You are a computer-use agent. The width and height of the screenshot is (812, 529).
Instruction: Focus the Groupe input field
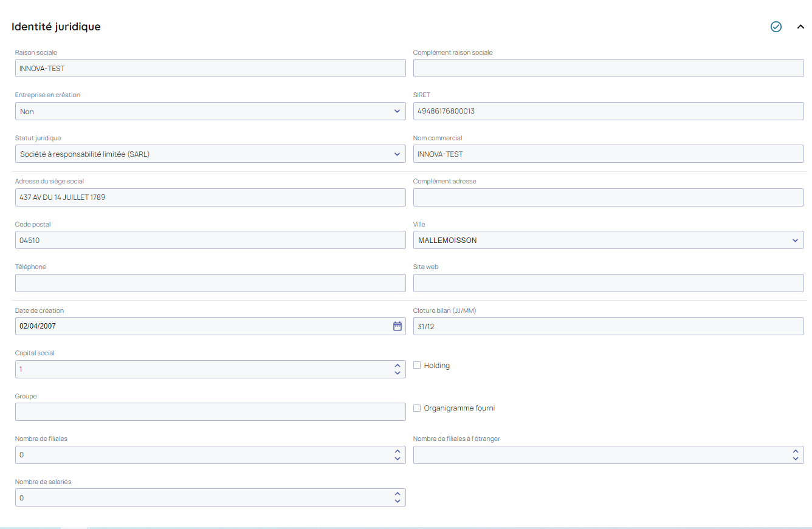point(210,412)
